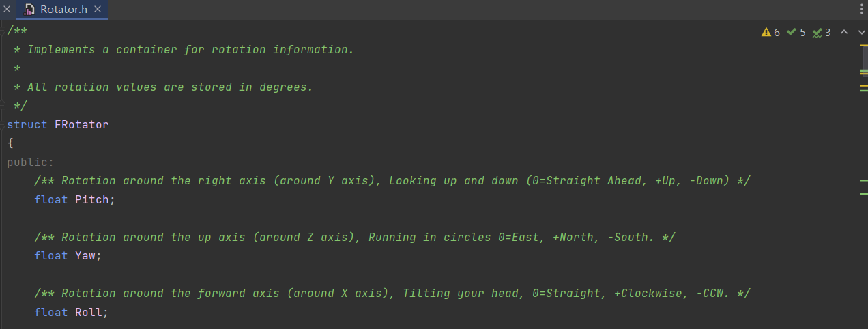Close the previous tab at far left
Screen dimensions: 868x329
6,10
